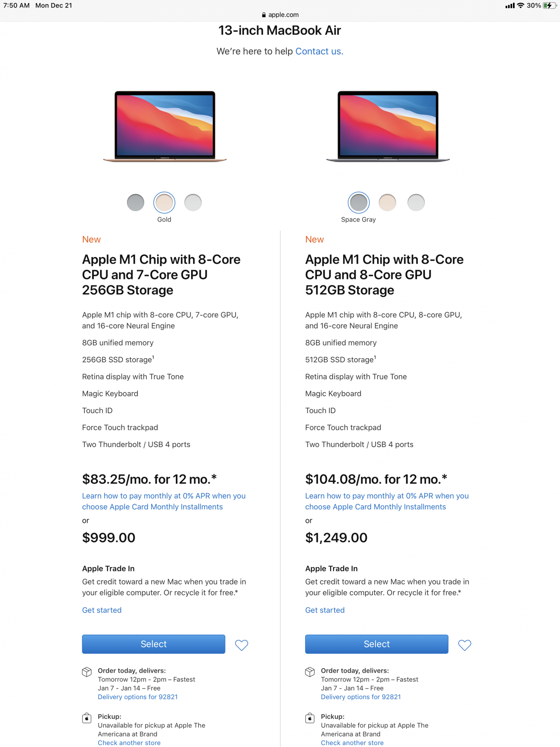Select the $1,249.00 MacBook Air
Screen dimensions: 560x747
coord(376,644)
